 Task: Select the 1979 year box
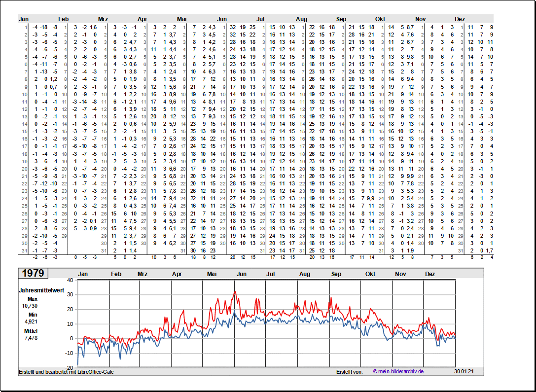click(x=33, y=273)
